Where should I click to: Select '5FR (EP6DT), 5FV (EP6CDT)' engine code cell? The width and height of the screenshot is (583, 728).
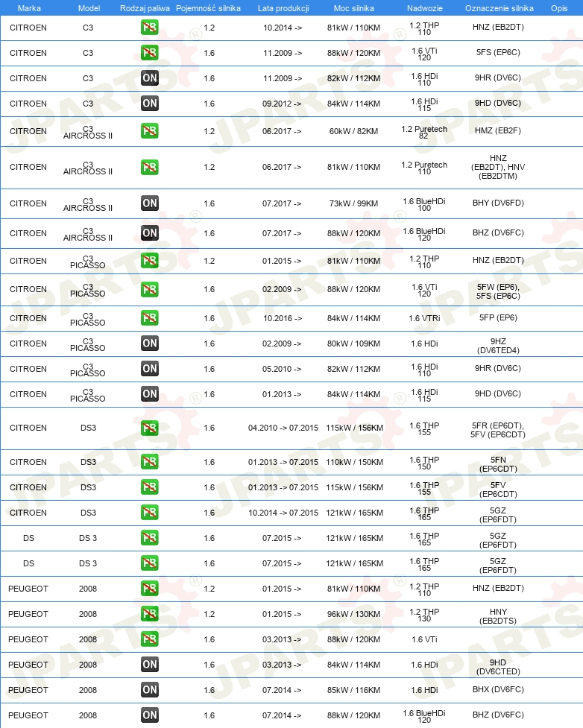(498, 430)
